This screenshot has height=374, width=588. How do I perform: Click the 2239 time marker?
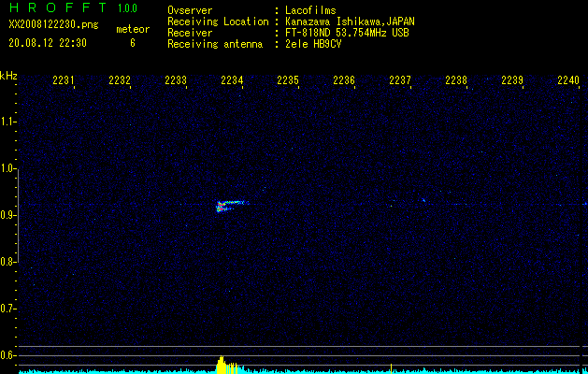[512, 80]
